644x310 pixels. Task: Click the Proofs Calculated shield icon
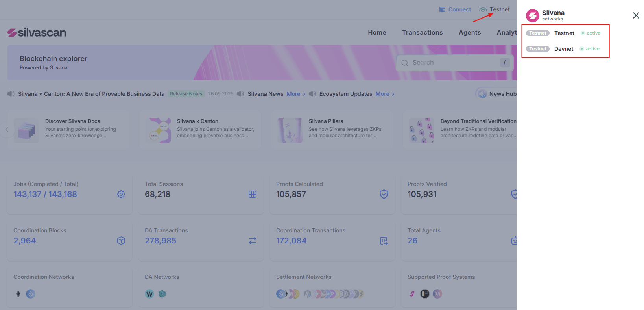[384, 194]
